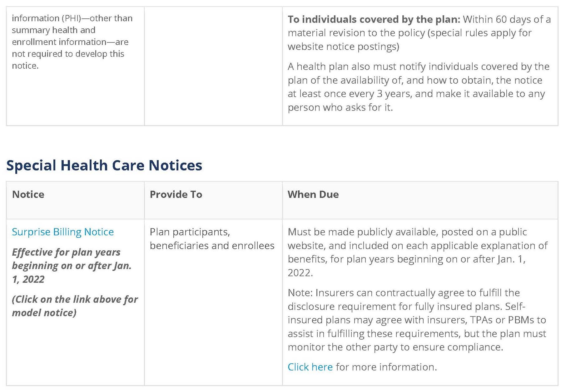Image resolution: width=566 pixels, height=392 pixels.
Task: Follow the 'Click here' link for more information
Action: pyautogui.click(x=310, y=367)
